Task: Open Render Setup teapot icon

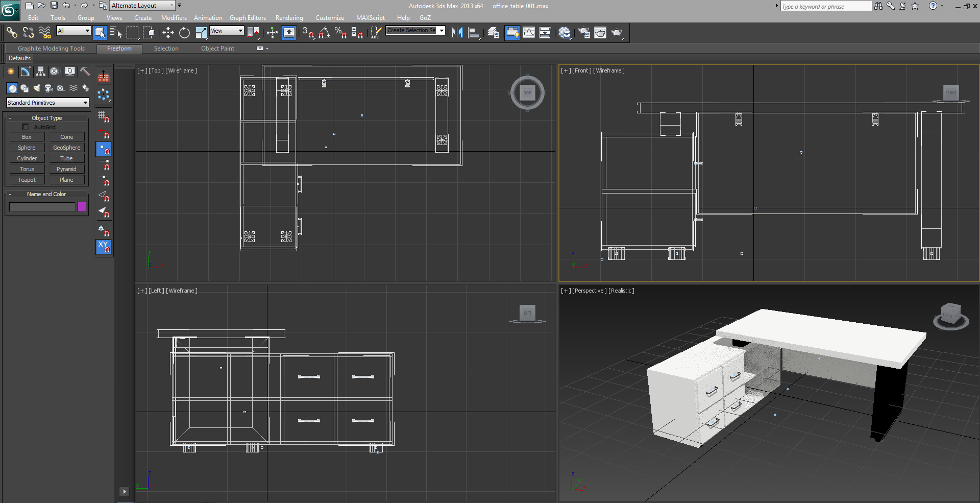Action: (x=583, y=33)
